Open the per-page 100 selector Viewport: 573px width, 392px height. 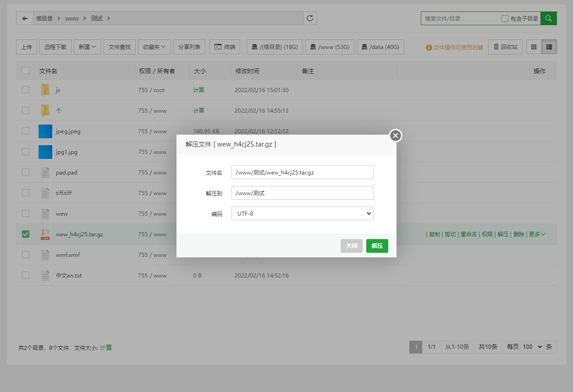click(x=532, y=347)
